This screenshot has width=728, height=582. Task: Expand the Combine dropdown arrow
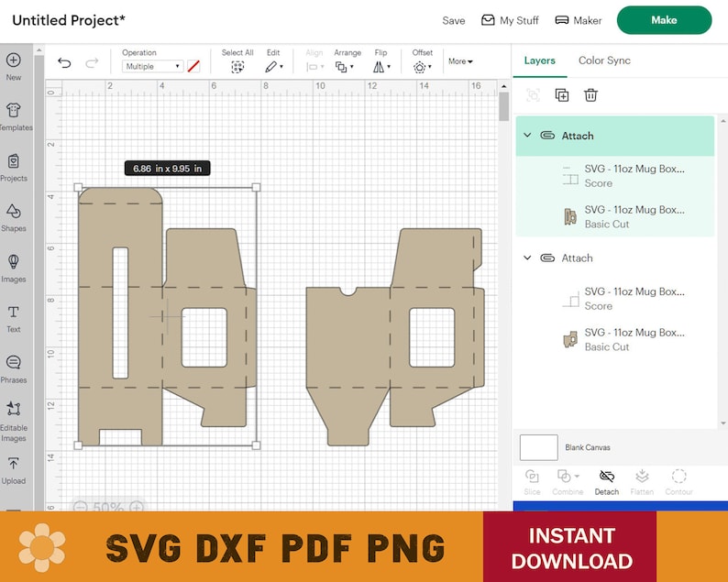[x=577, y=477]
